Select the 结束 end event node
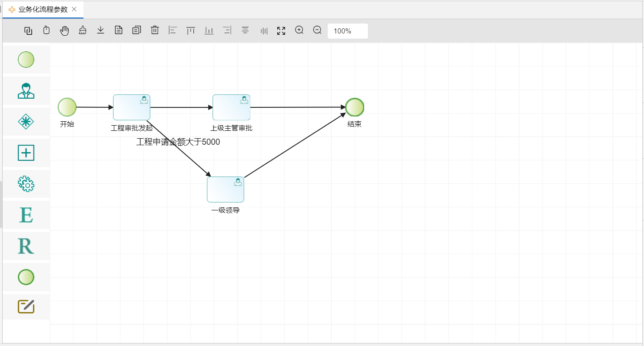Screen dimensions: 644x346 click(x=355, y=107)
